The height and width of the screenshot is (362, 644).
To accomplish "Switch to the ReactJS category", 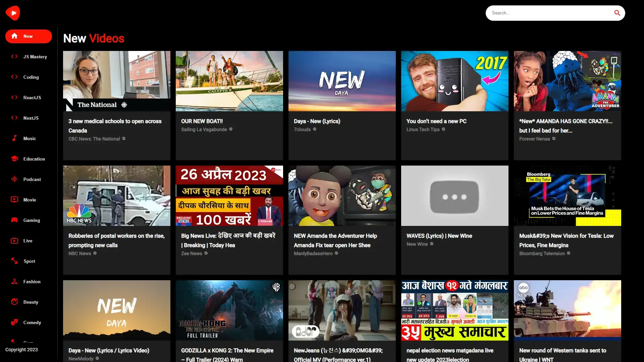I will (x=29, y=98).
